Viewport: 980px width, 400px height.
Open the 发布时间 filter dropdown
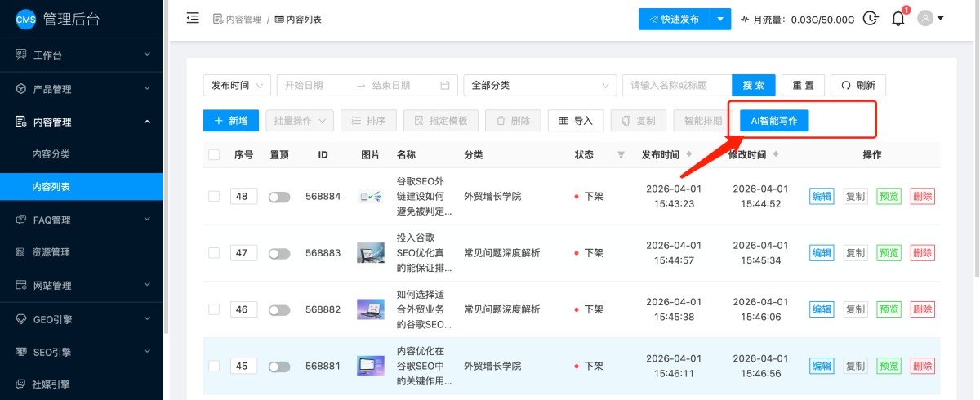pyautogui.click(x=237, y=85)
